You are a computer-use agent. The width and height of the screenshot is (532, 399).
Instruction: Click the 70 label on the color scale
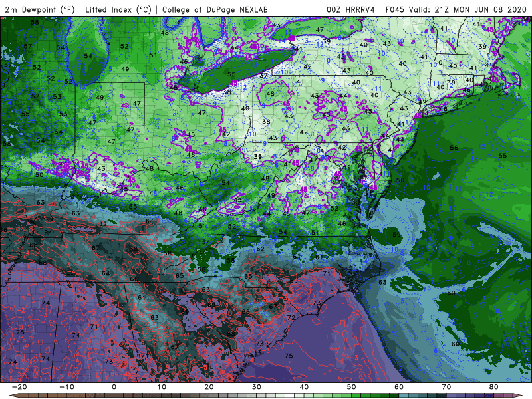446,387
